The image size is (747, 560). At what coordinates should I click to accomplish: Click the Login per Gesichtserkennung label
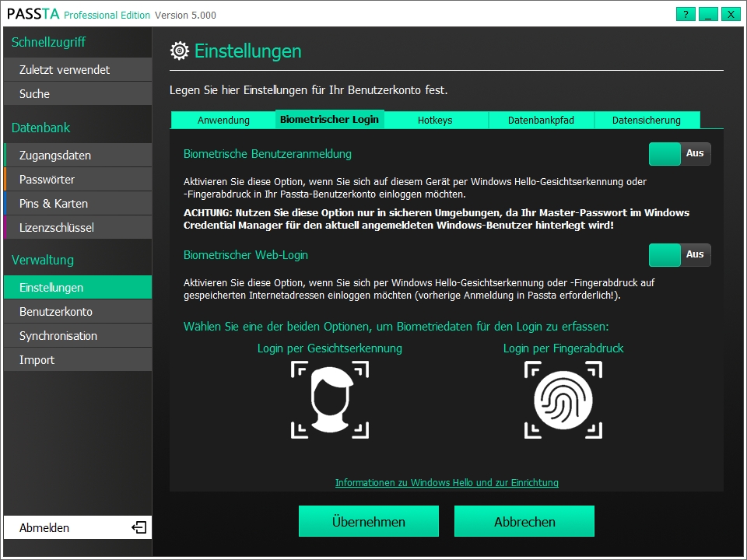tap(330, 348)
